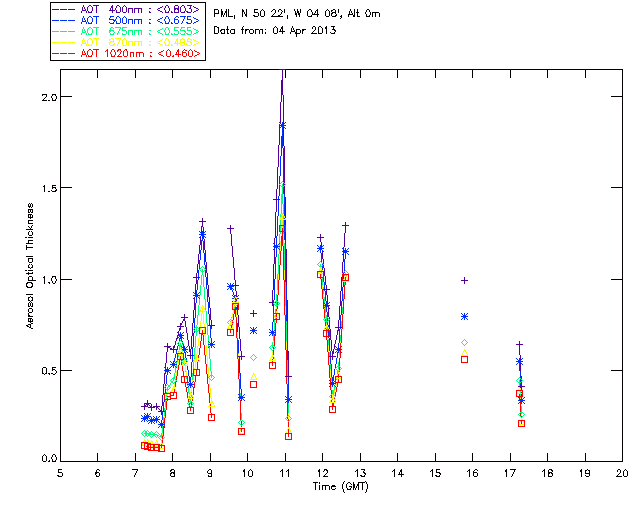Click the yellow triangle marker near 16 GMT
The width and height of the screenshot is (640, 512).
(x=464, y=352)
